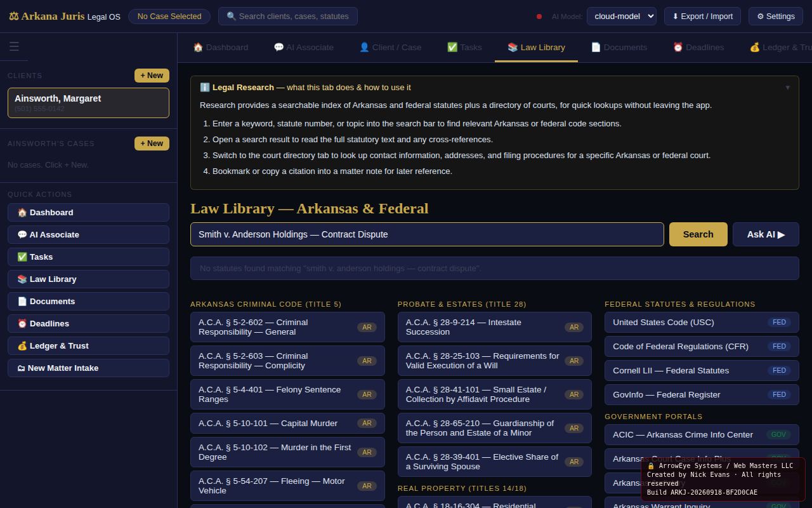Click the scales logo icon for Arkana Juris
This screenshot has height=508, width=812.
[x=13, y=16]
